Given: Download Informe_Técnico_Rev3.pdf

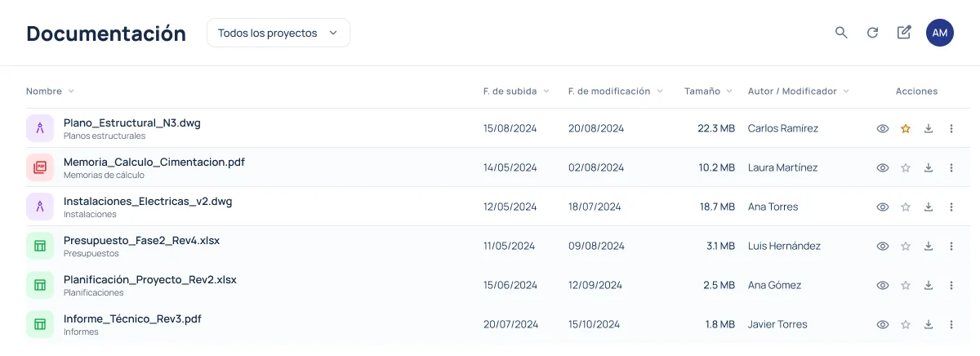Looking at the screenshot, I should coord(929,324).
